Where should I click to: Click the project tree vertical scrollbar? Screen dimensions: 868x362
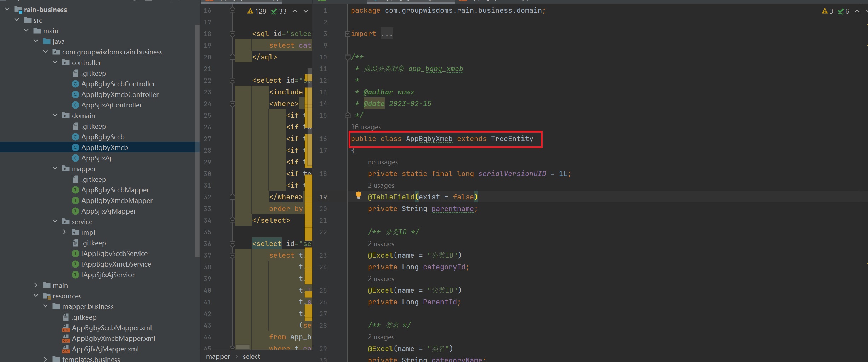197,141
